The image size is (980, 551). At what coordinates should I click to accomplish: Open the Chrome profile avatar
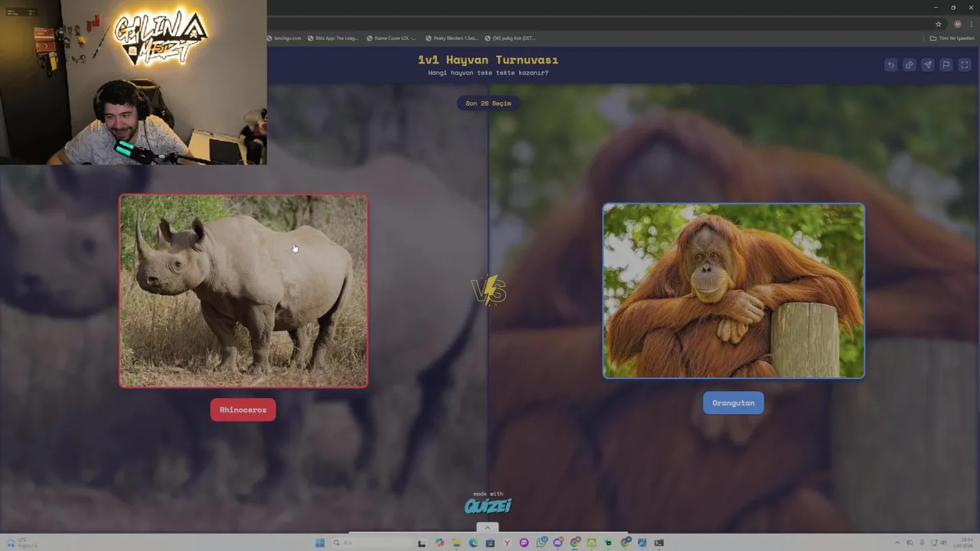[957, 24]
